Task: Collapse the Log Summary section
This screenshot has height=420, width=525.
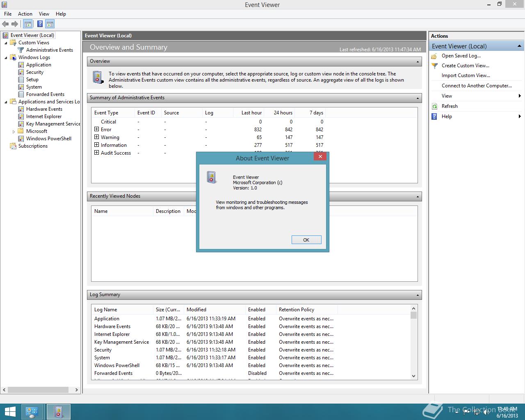Action: pyautogui.click(x=418, y=295)
